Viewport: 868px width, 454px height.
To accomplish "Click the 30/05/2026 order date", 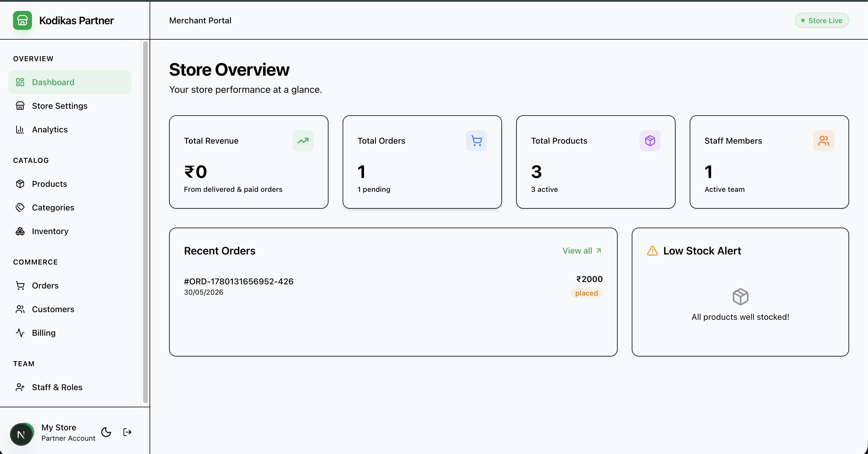I will (203, 292).
